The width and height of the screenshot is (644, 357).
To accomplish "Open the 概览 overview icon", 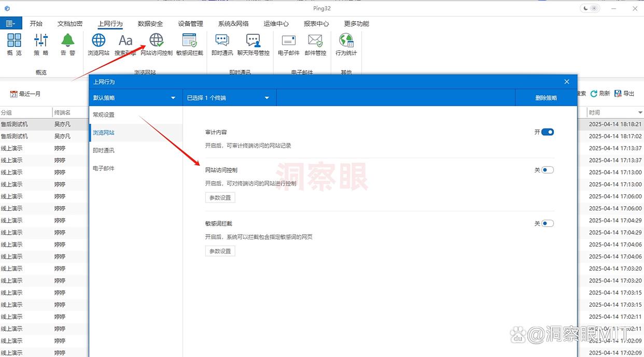I will (x=15, y=44).
